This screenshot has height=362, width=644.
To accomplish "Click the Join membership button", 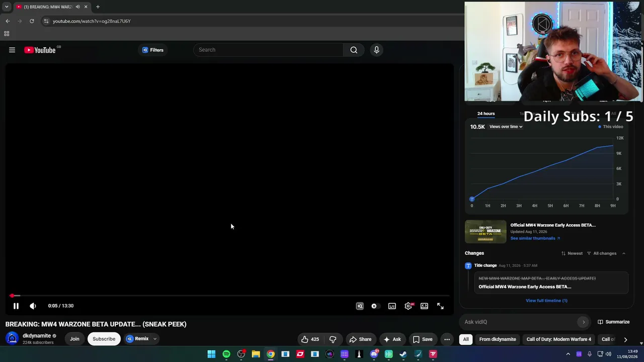I will (x=74, y=339).
